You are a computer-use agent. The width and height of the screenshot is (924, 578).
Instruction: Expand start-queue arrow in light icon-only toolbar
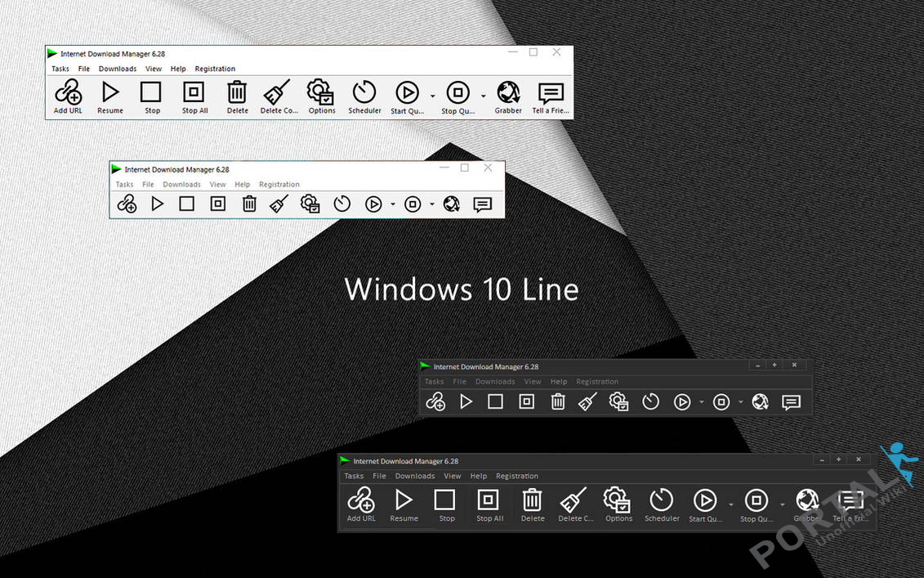tap(393, 204)
